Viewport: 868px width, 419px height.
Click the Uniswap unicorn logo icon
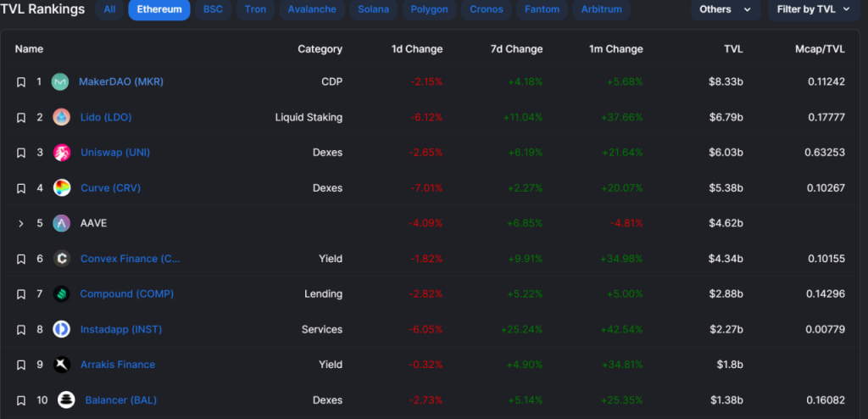point(61,153)
